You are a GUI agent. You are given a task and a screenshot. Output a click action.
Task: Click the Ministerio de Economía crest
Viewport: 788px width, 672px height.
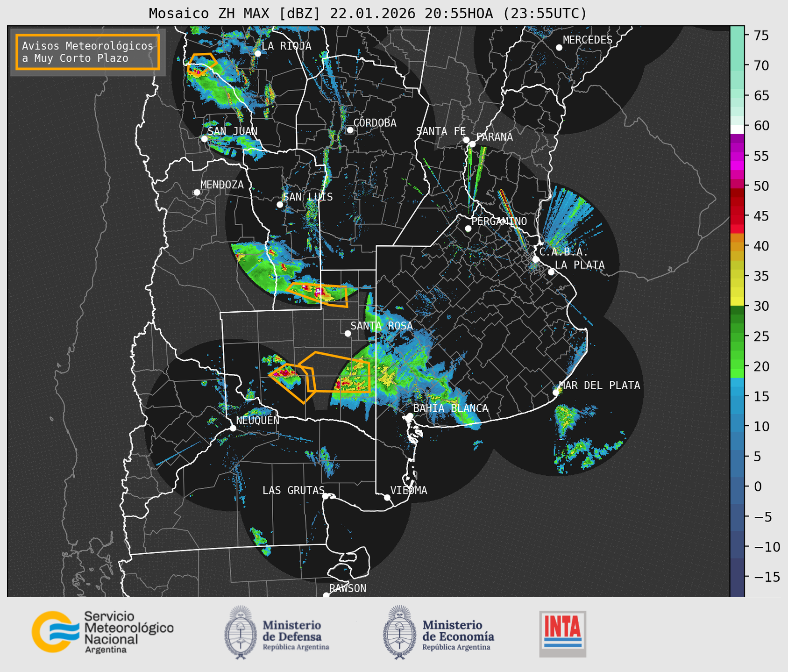click(x=399, y=632)
